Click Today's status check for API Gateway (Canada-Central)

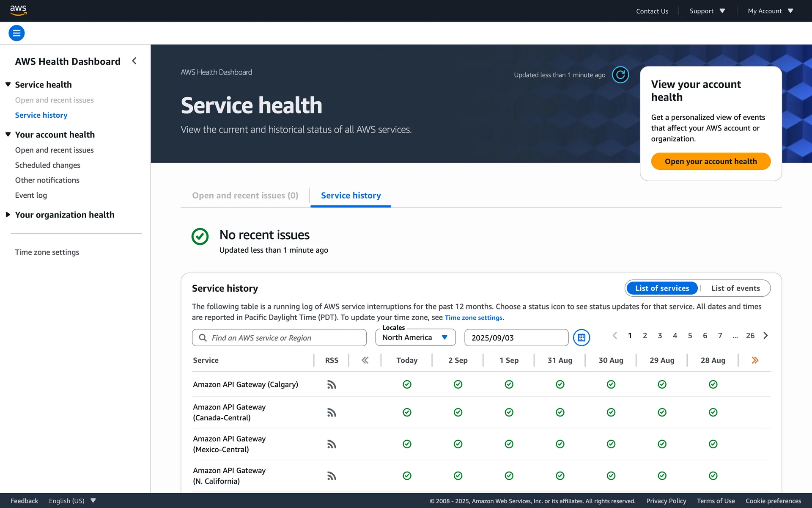tap(407, 412)
